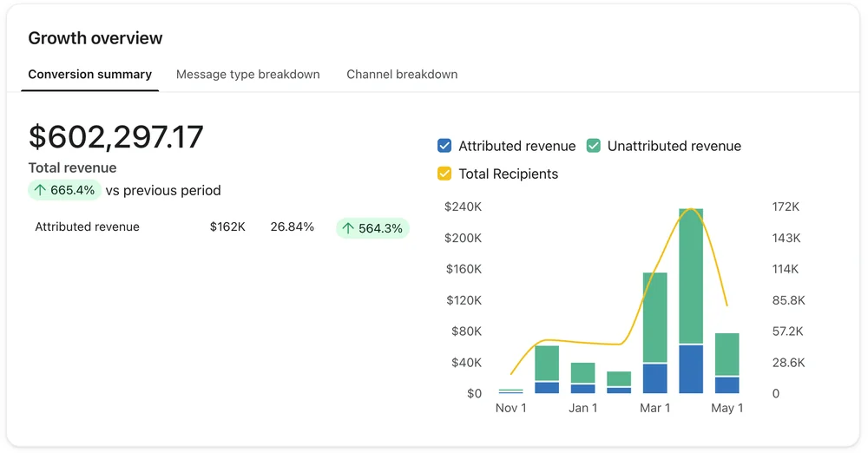Click the 26.84% attributed share value
Viewport: 868px width, 453px height.
[x=292, y=226]
